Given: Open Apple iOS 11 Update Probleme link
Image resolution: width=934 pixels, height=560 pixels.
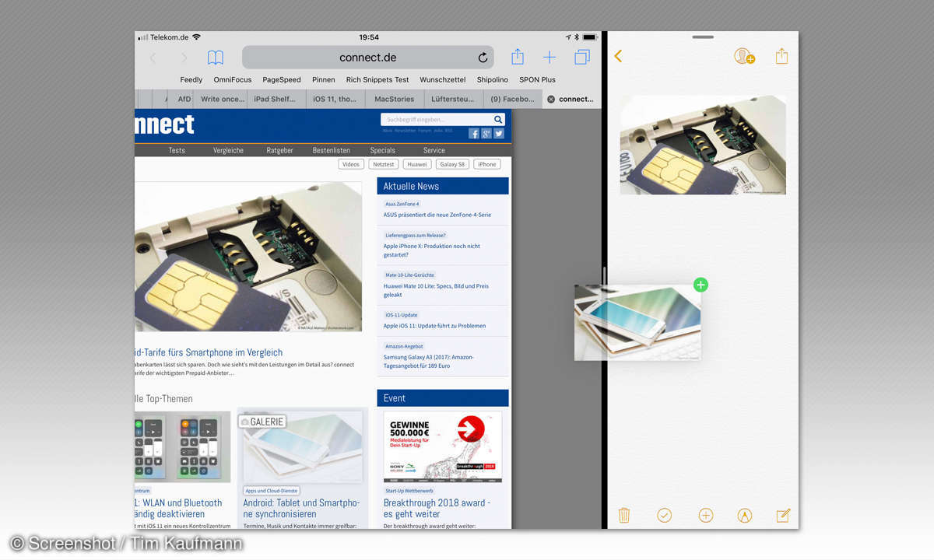Looking at the screenshot, I should click(434, 326).
